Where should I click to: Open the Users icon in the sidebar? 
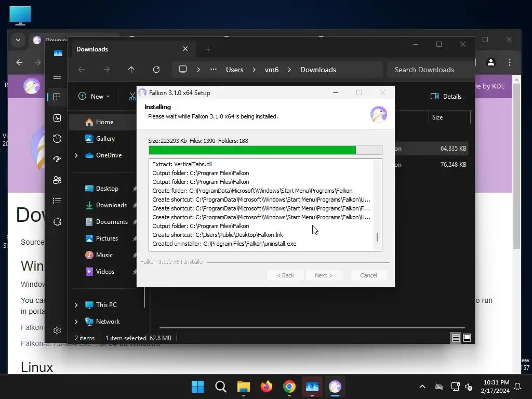coord(57,180)
